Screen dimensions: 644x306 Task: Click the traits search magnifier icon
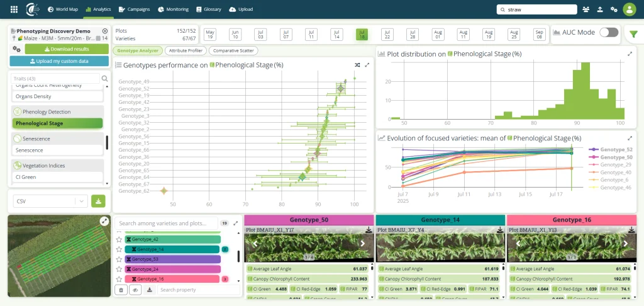click(x=105, y=79)
